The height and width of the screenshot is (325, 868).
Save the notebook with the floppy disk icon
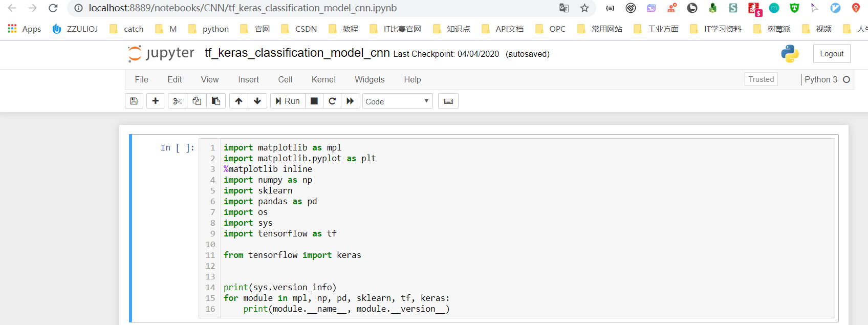pyautogui.click(x=134, y=101)
